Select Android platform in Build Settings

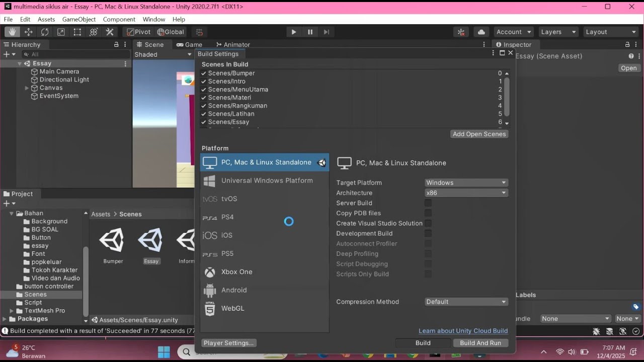[265, 290]
